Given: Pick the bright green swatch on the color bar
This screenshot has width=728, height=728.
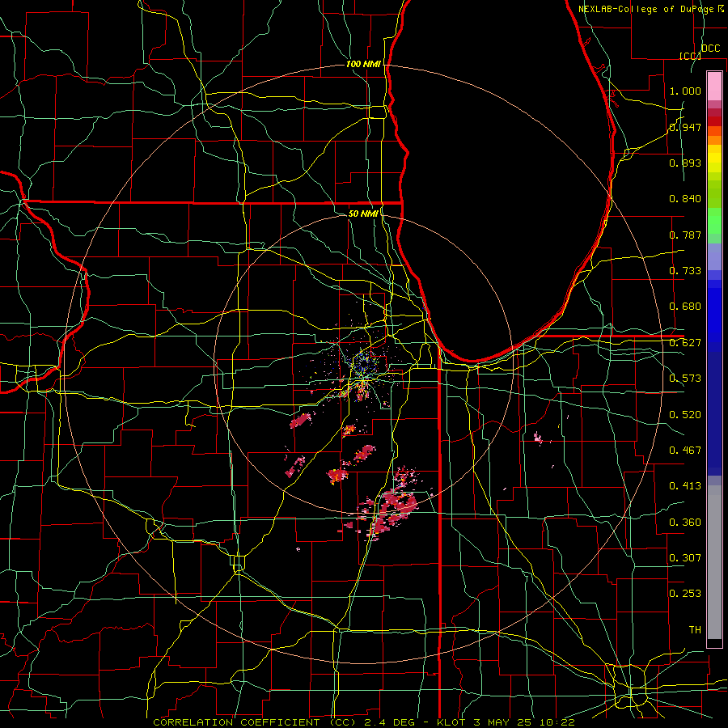Looking at the screenshot, I should coord(714,221).
